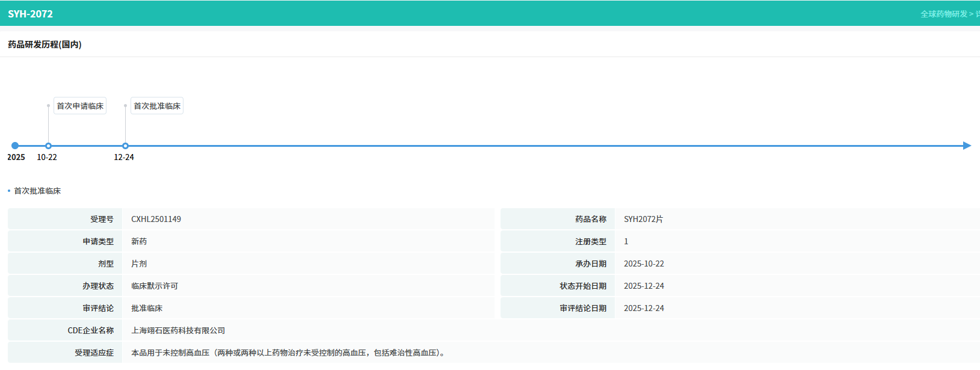This screenshot has width=980, height=370.
Task: Click the acceptance number CXHL2501149
Action: click(x=156, y=219)
